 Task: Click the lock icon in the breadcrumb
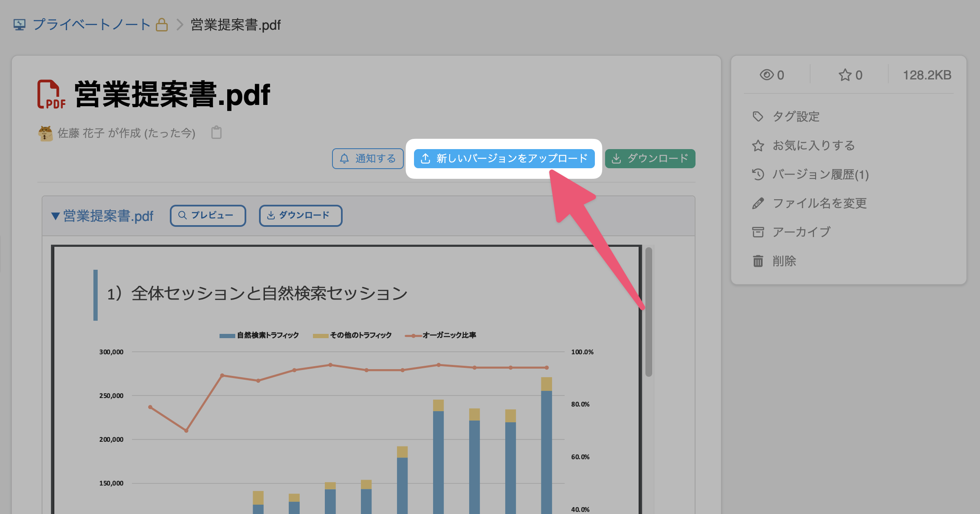[162, 25]
